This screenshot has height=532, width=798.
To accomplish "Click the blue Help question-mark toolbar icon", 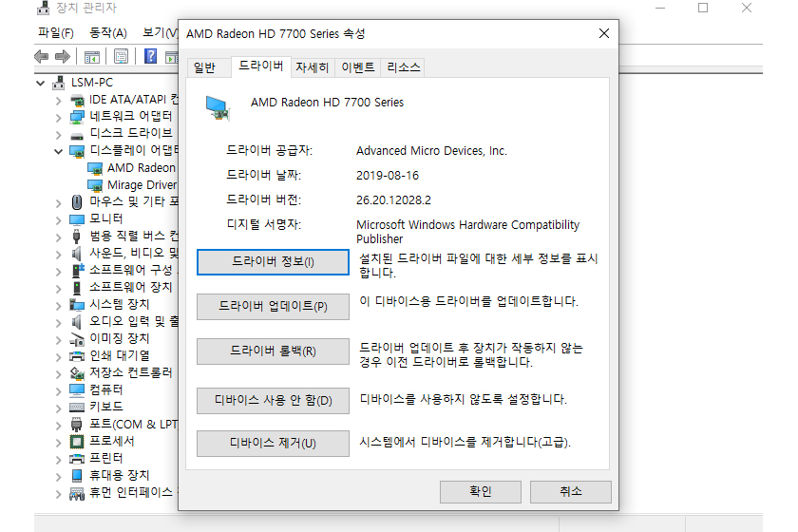I will click(151, 56).
